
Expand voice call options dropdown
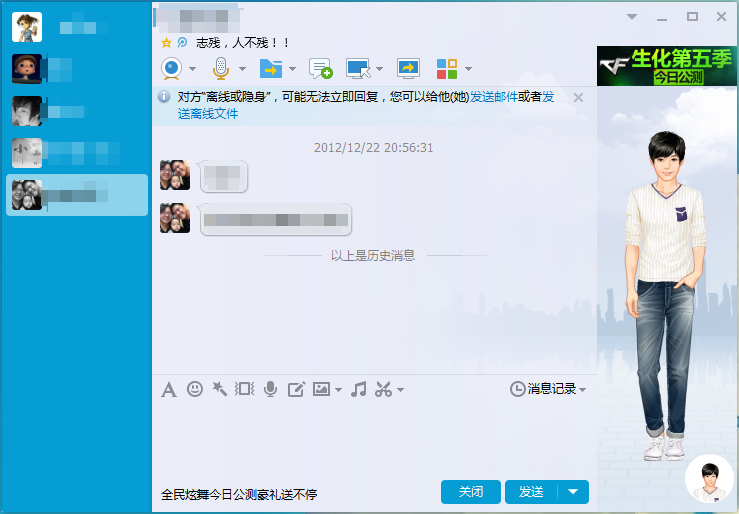click(x=242, y=69)
